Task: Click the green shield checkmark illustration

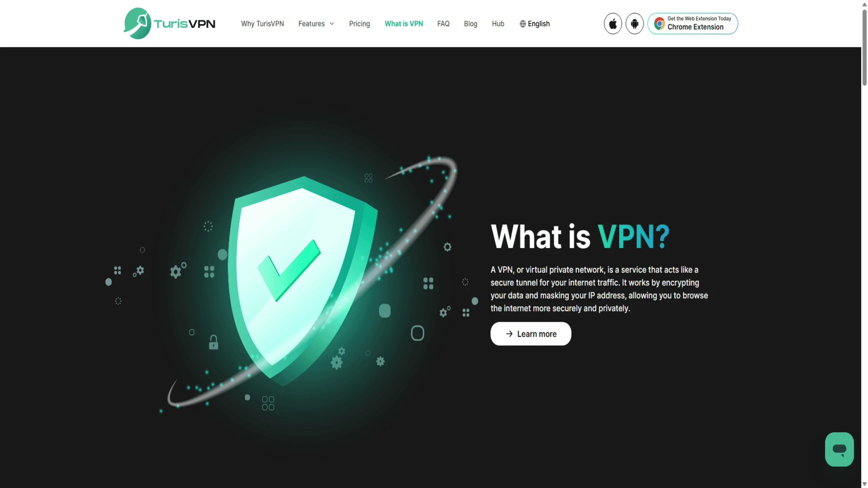Action: (302, 281)
